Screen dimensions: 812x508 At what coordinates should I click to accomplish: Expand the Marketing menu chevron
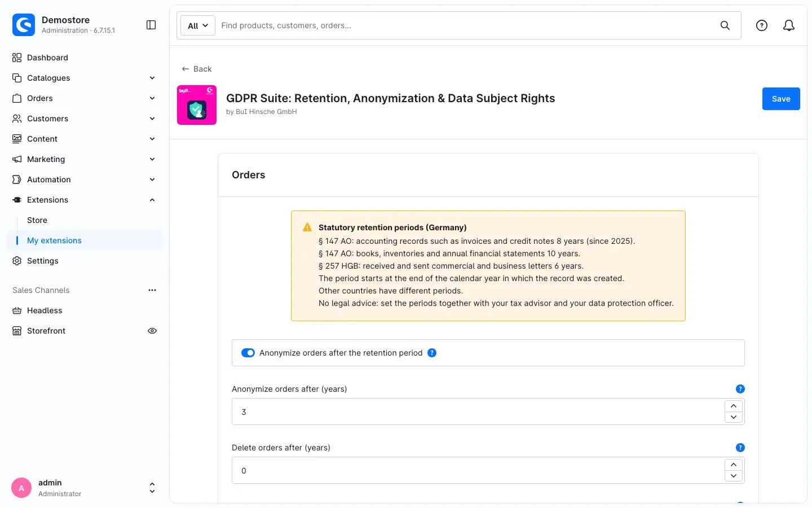pos(152,159)
